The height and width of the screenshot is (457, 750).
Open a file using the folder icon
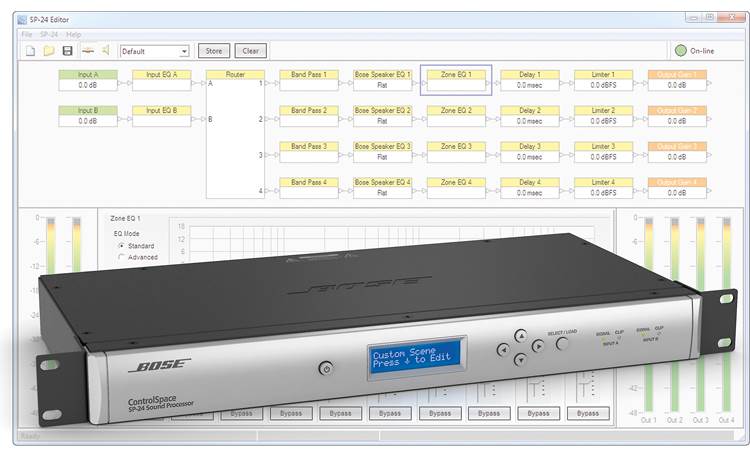[x=49, y=51]
